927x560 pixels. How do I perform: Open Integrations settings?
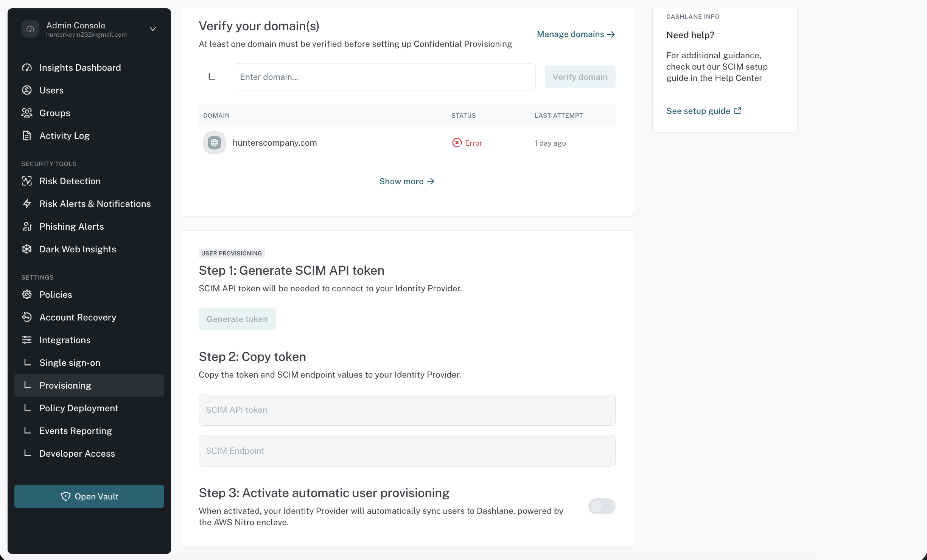(65, 340)
